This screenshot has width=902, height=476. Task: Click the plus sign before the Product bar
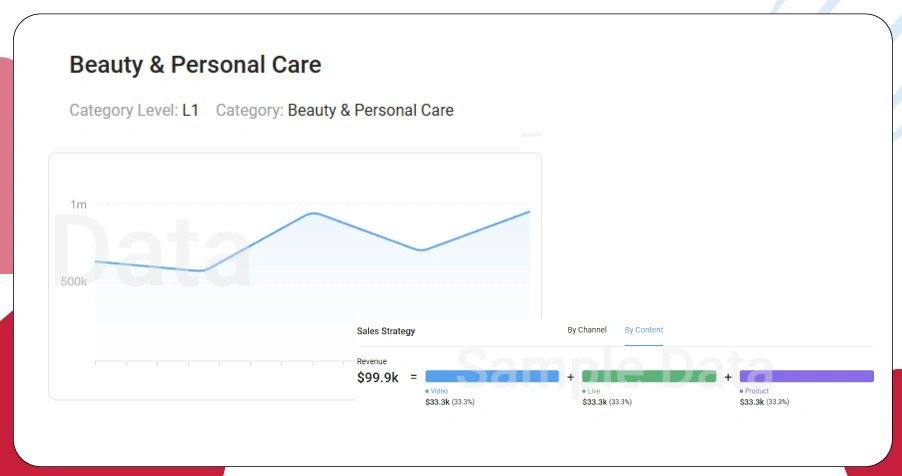coord(728,377)
